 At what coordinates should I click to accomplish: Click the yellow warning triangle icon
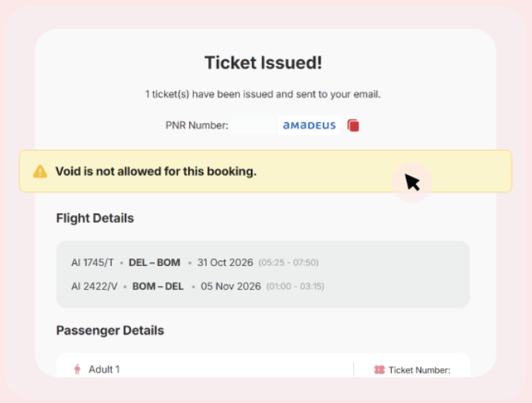pyautogui.click(x=40, y=172)
